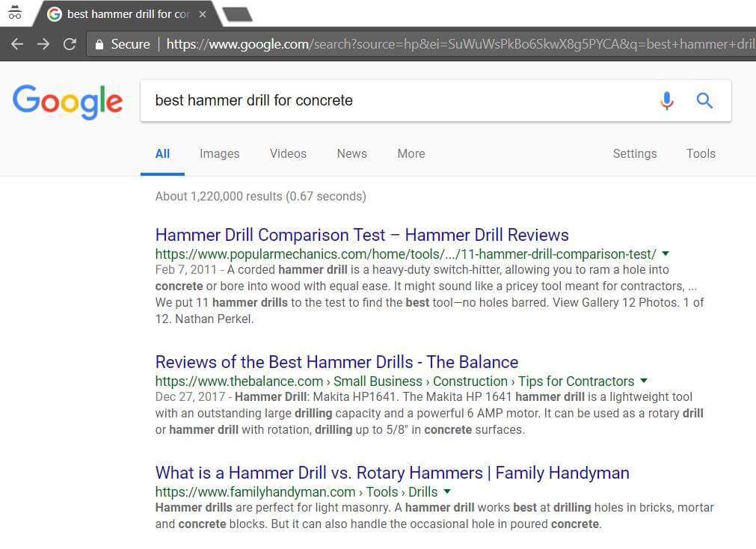The width and height of the screenshot is (756, 549).
Task: Click the 'Dec 27, 2017' date text
Action: click(190, 397)
